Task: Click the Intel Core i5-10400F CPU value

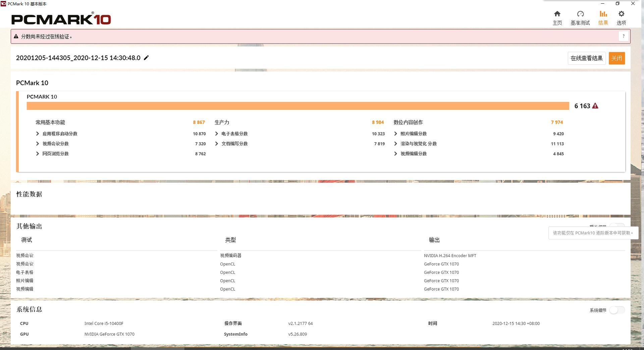Action: (104, 324)
